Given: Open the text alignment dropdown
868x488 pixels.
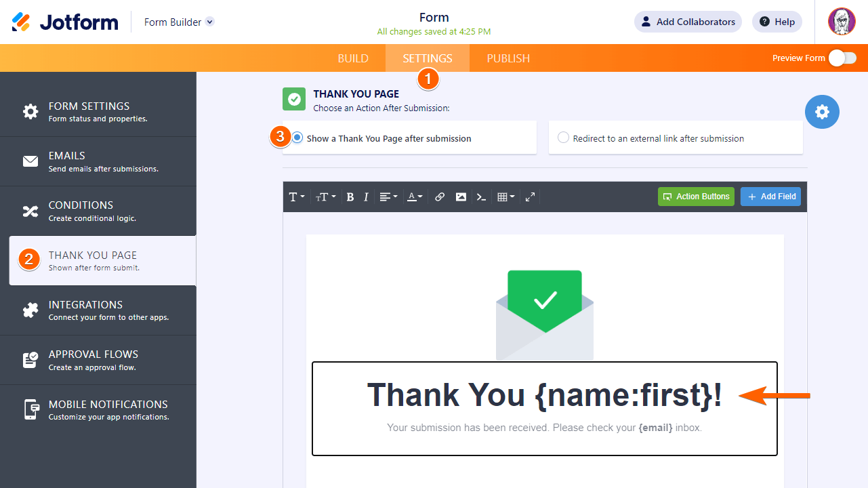Looking at the screenshot, I should (x=388, y=197).
